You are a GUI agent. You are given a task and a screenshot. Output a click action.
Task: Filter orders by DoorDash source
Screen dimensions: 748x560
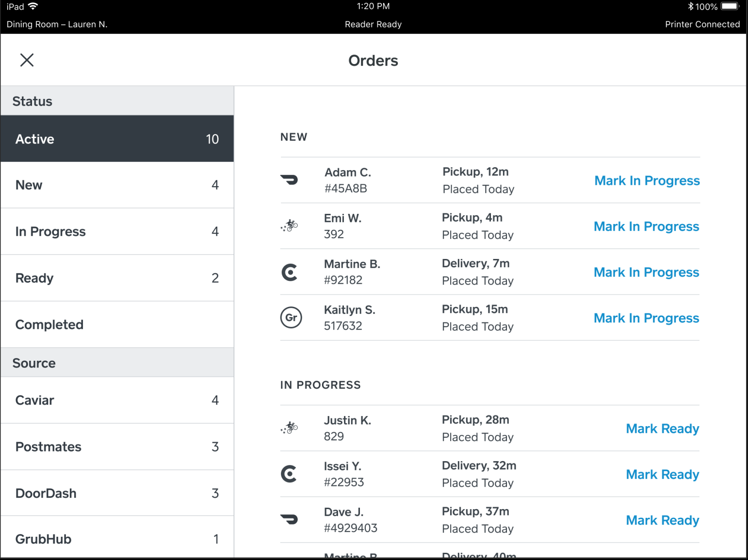tap(117, 493)
